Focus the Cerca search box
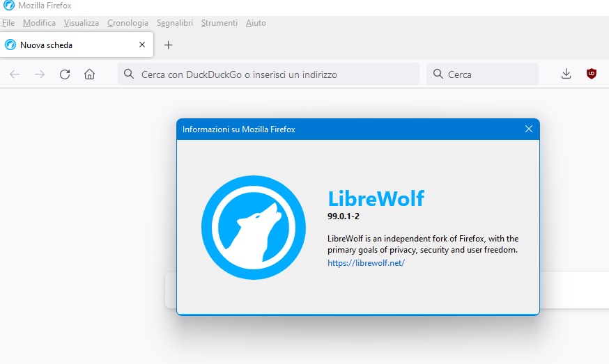This screenshot has height=364, width=609. click(482, 74)
